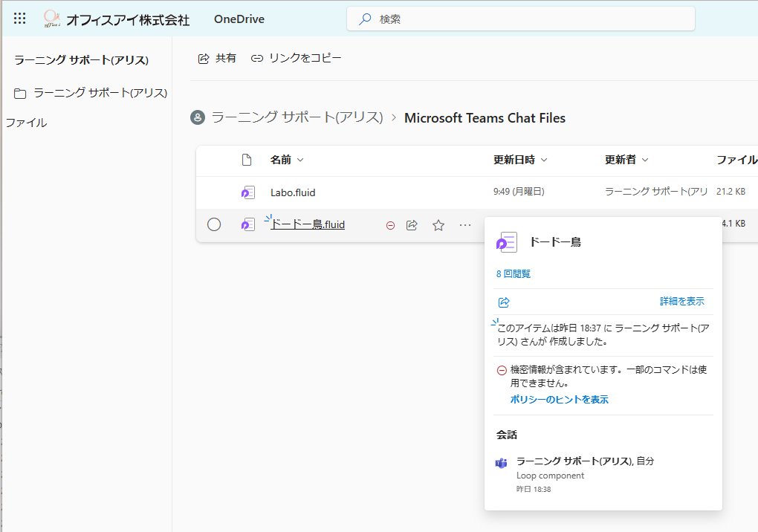Click the file type column header icon
This screenshot has height=532, width=758.
tap(247, 160)
